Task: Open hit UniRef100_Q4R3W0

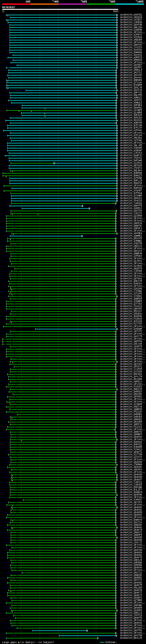Action: pyautogui.click(x=131, y=605)
